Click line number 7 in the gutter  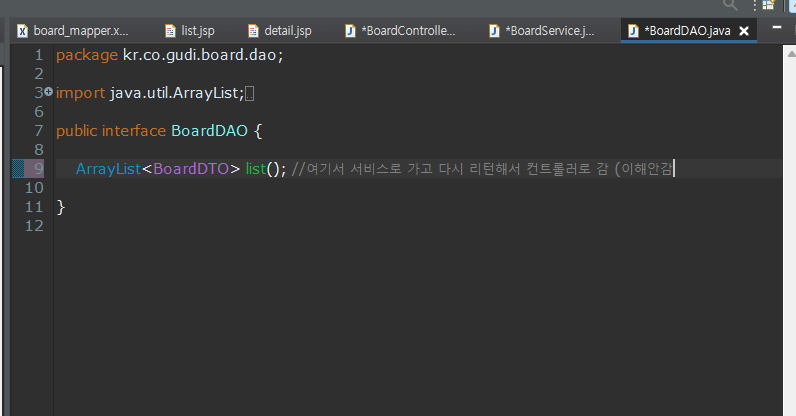[39, 131]
